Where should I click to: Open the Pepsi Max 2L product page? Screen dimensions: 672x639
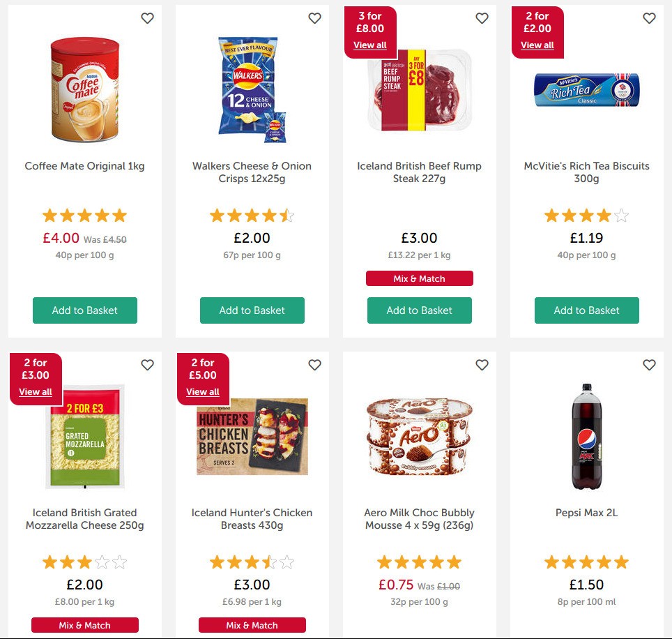point(586,513)
